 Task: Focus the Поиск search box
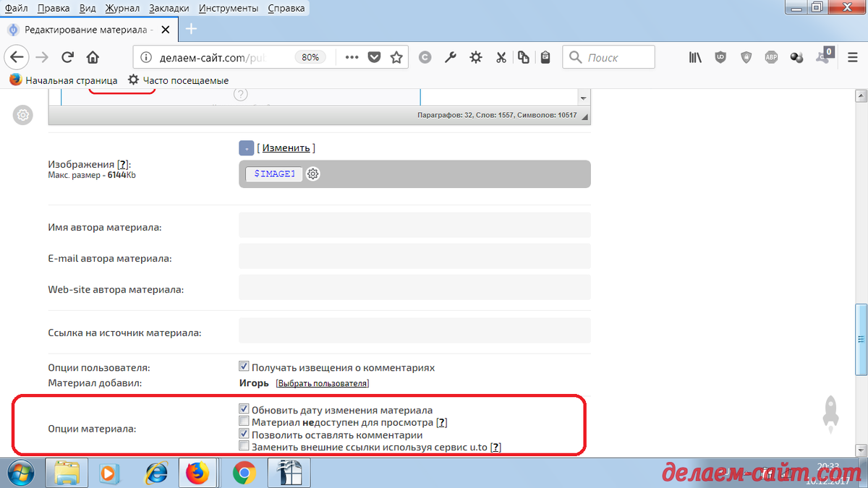click(608, 57)
